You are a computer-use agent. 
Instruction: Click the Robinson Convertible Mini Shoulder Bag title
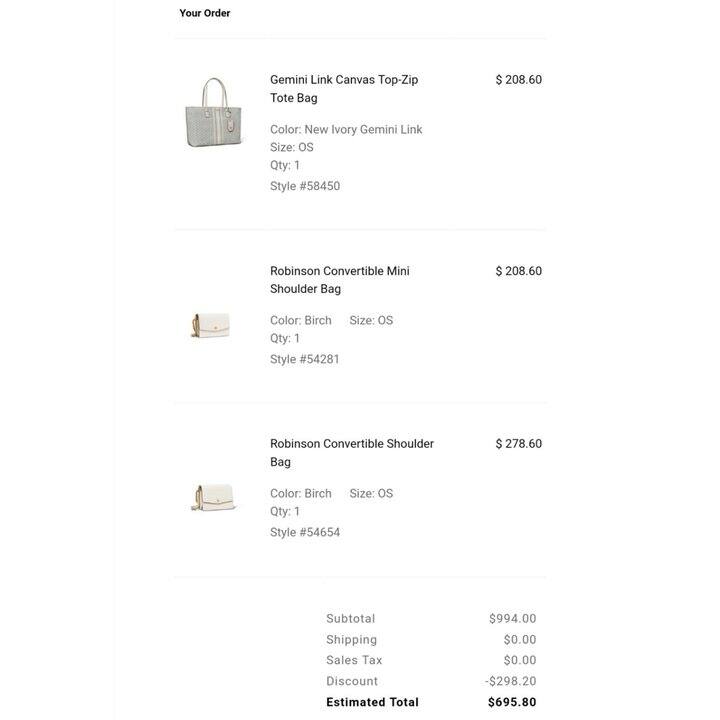(340, 280)
